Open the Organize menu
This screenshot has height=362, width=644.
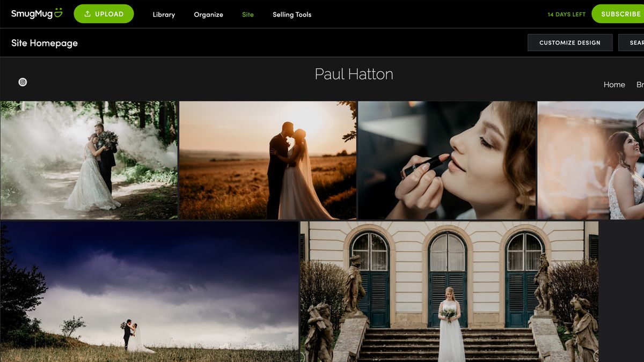[208, 14]
